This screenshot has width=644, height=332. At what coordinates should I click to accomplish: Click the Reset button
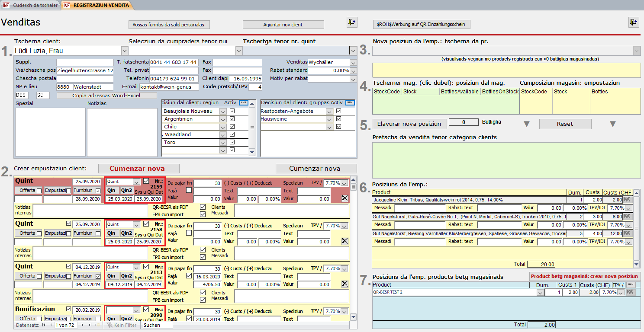click(x=565, y=124)
